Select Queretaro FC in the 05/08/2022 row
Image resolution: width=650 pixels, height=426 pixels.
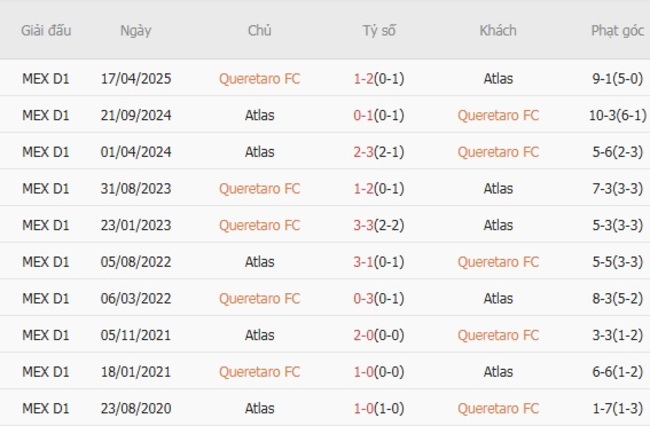click(498, 262)
